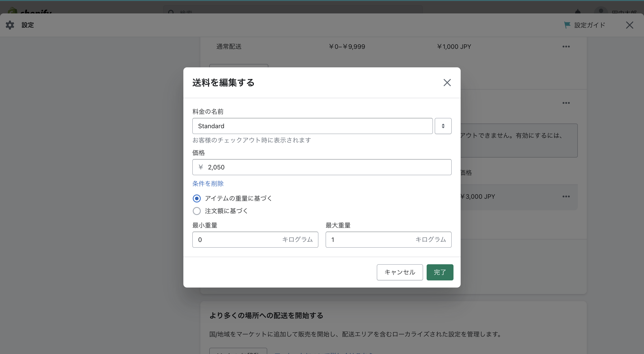The width and height of the screenshot is (644, 354).
Task: Close the settings page with the X
Action: pyautogui.click(x=629, y=25)
